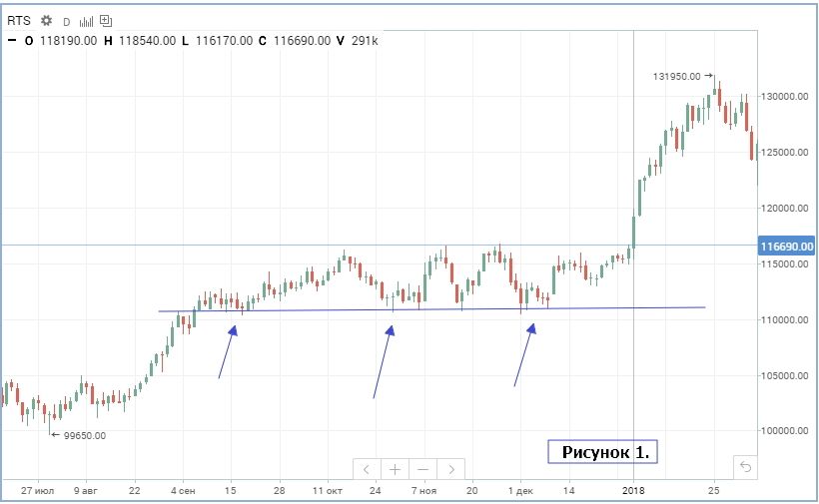Select the middle blue arrow annotation
Screen dimensions: 819x504
tap(384, 360)
